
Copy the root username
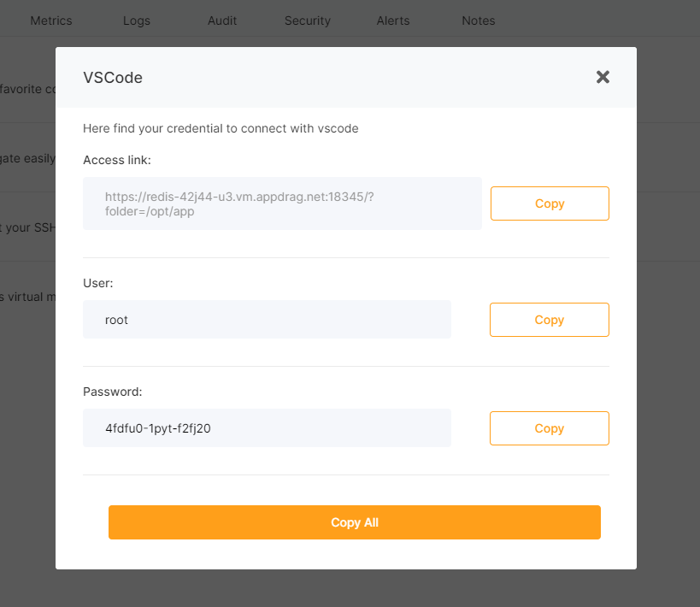549,320
